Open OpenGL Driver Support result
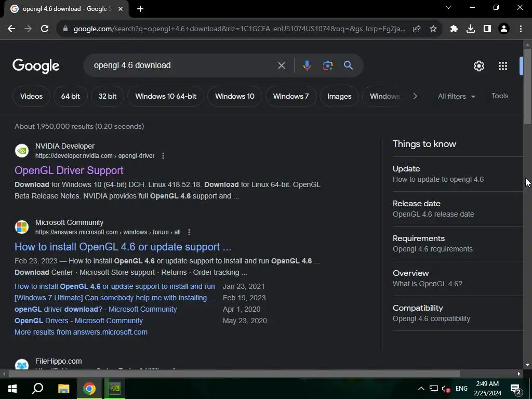The width and height of the screenshot is (532, 399). click(x=69, y=170)
